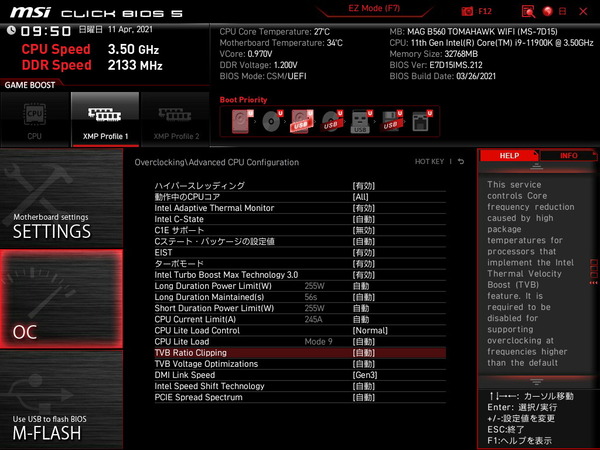600x450 pixels.
Task: Click the back arrow beside HOT KEY
Action: click(460, 161)
